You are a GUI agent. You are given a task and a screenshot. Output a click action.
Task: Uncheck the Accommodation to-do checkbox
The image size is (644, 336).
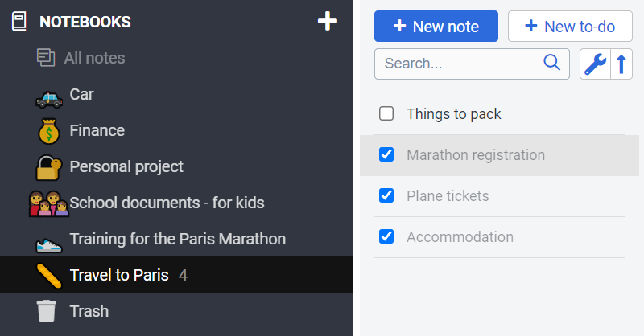point(386,236)
